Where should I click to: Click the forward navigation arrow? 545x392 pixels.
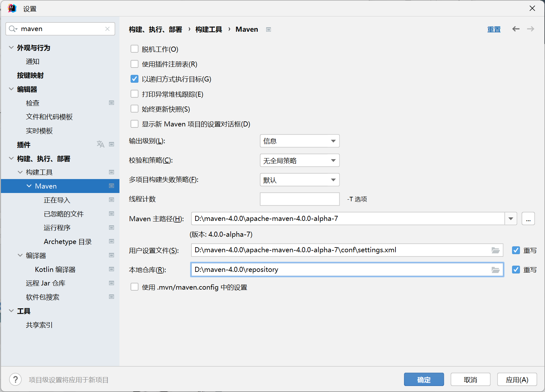pos(530,29)
